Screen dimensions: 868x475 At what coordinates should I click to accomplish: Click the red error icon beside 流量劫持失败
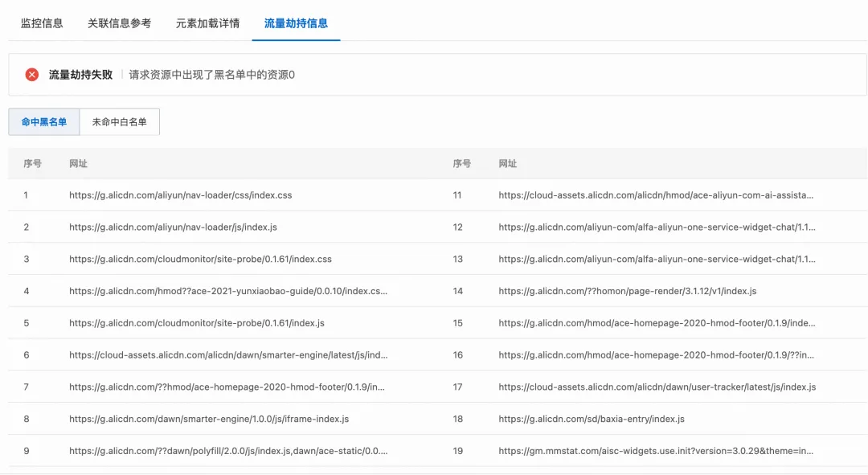pos(32,75)
